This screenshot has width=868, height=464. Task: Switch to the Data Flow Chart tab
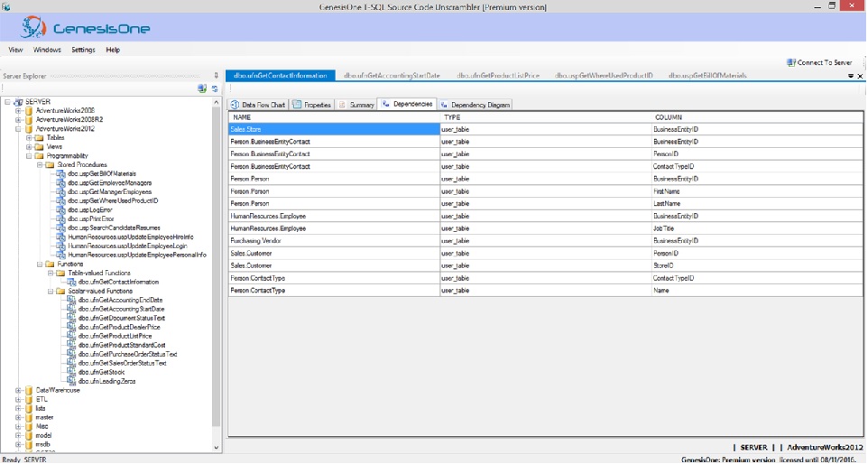(258, 105)
